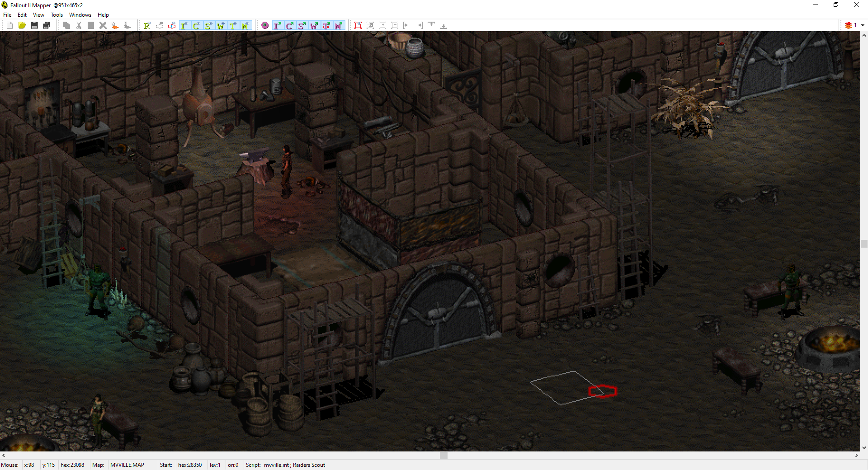Click 'lev:1' in the status bar

click(215, 465)
